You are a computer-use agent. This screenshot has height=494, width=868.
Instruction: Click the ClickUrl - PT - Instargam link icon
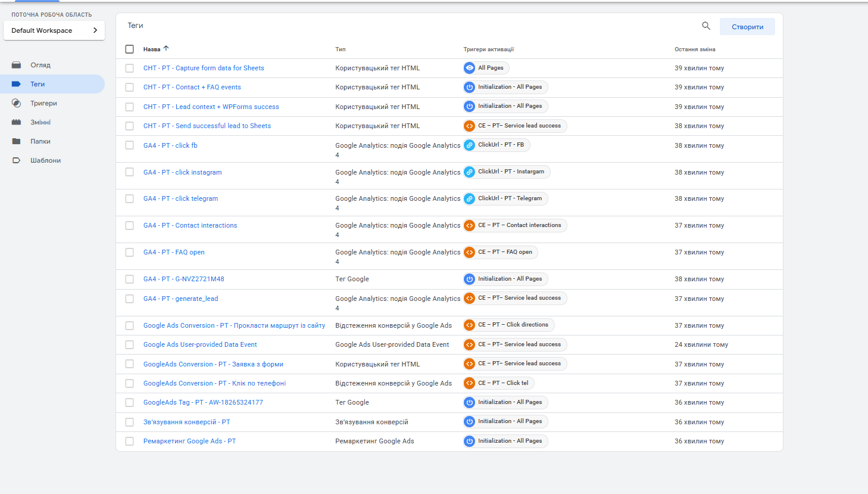coord(470,172)
